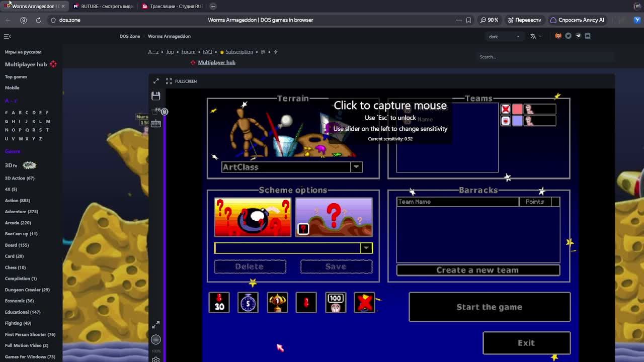Open the Subscription link

(x=239, y=52)
